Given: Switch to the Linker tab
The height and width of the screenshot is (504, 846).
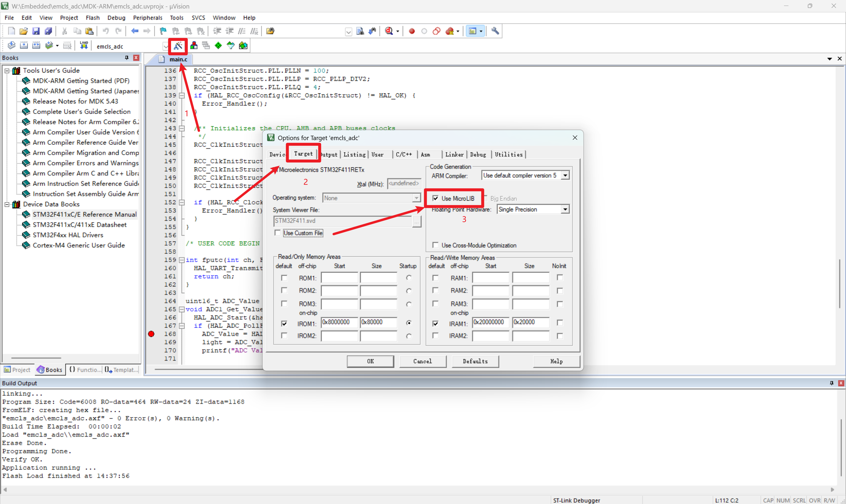Looking at the screenshot, I should pyautogui.click(x=454, y=154).
